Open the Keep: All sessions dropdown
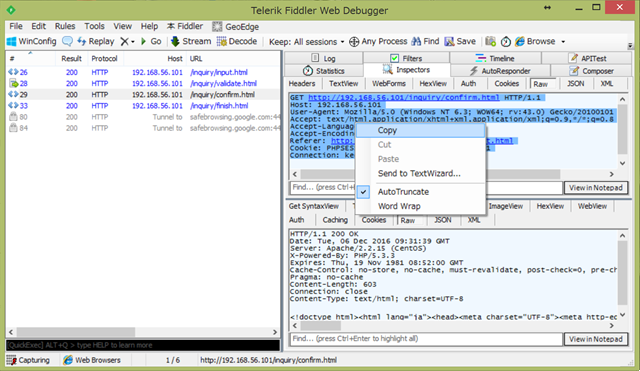The height and width of the screenshot is (371, 640). pos(307,42)
